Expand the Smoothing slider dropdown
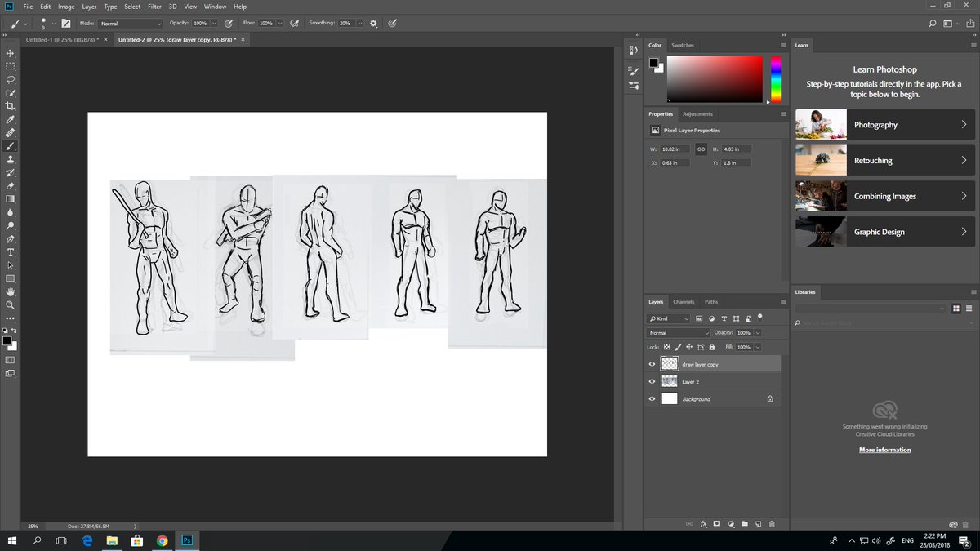Screen dimensions: 980x551 [x=359, y=23]
